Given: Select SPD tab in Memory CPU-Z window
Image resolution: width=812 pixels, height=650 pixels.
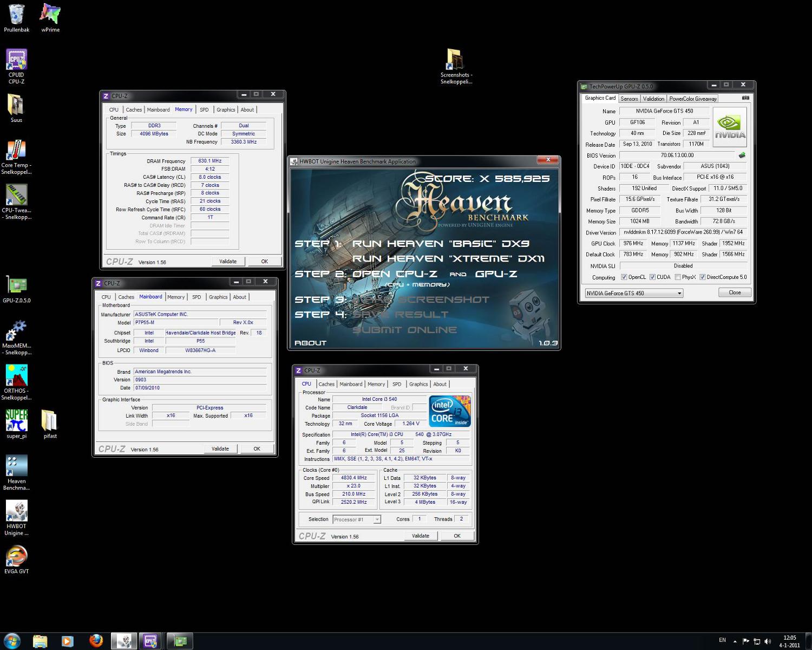Looking at the screenshot, I should pyautogui.click(x=204, y=109).
